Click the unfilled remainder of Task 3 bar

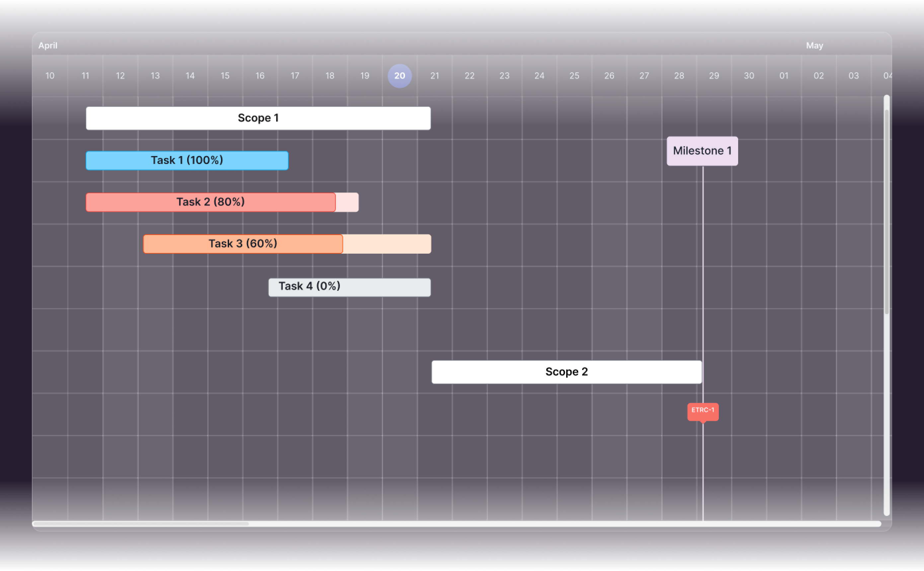click(x=387, y=244)
